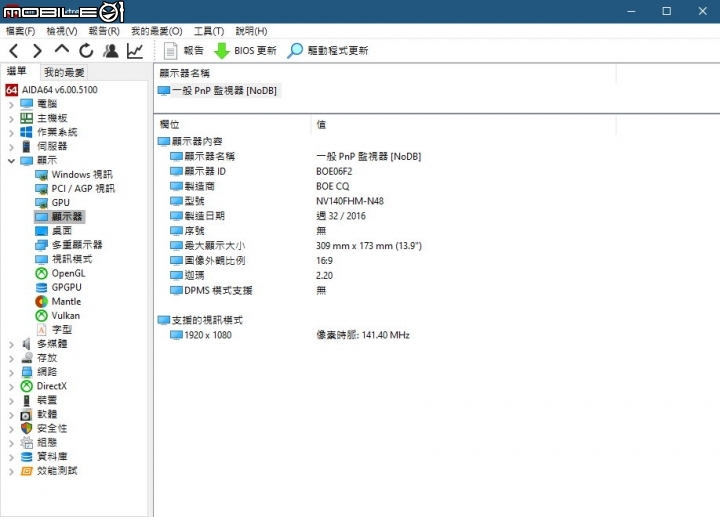Open the Vulkan icon item
The image size is (720, 517).
(x=41, y=316)
